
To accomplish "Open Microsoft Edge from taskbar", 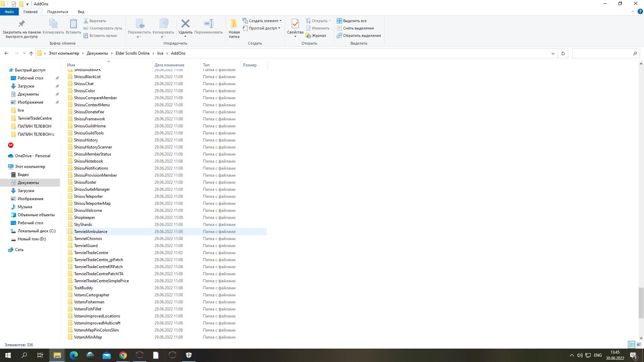I will click(74, 355).
